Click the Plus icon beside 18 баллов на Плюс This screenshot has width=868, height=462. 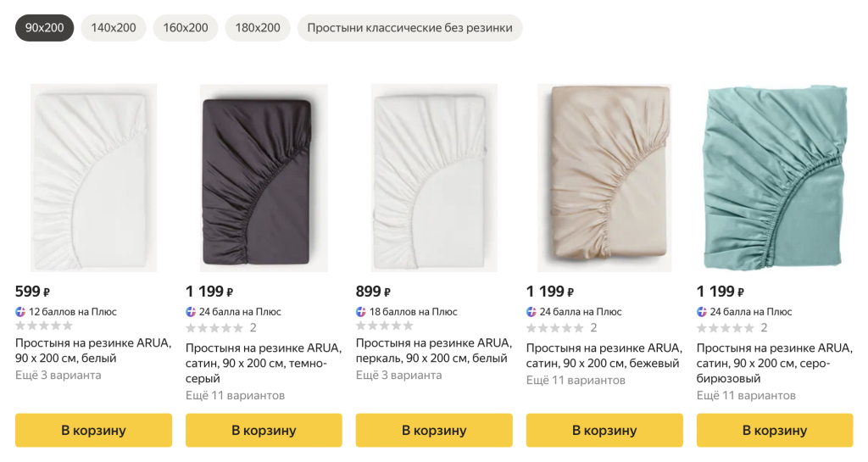click(361, 312)
